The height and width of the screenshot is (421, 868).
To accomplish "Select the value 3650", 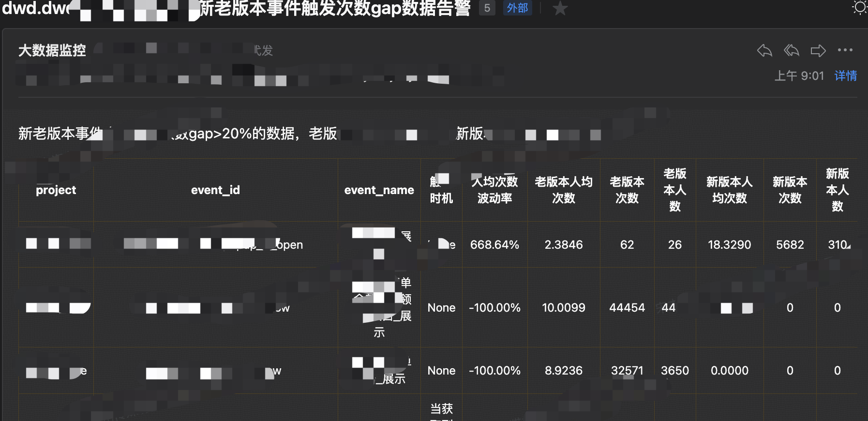I will 675,371.
